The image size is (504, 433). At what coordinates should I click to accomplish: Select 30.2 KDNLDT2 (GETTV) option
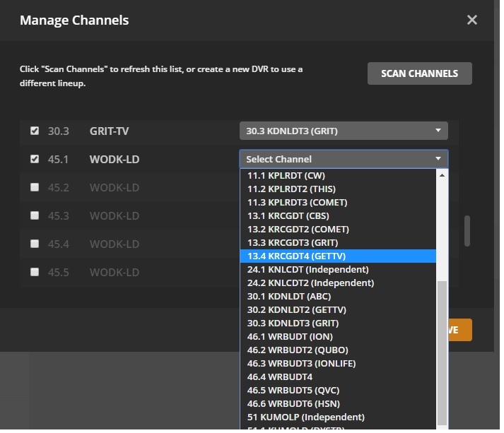(338, 310)
